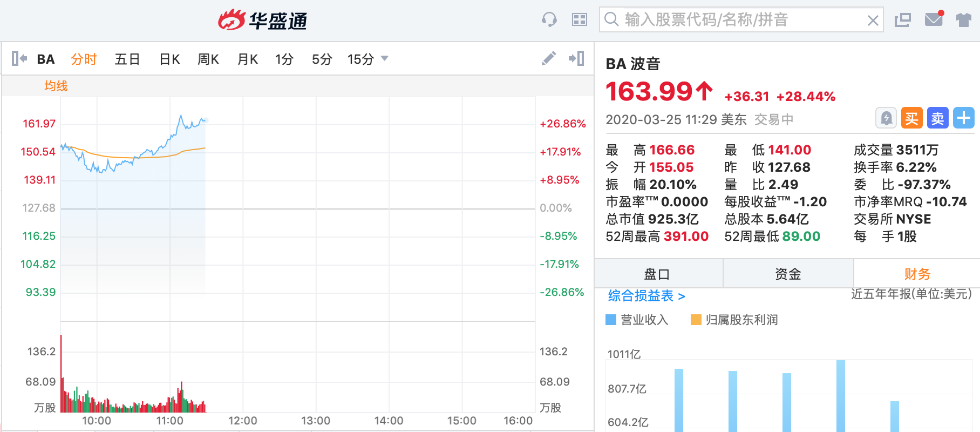The width and height of the screenshot is (980, 432).
Task: Set a price alert with bell icon
Action: pos(886,118)
